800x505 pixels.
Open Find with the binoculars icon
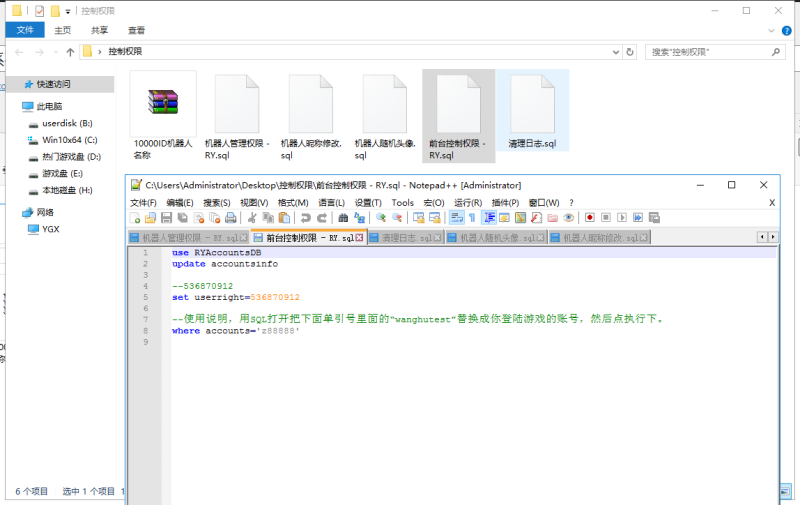344,217
